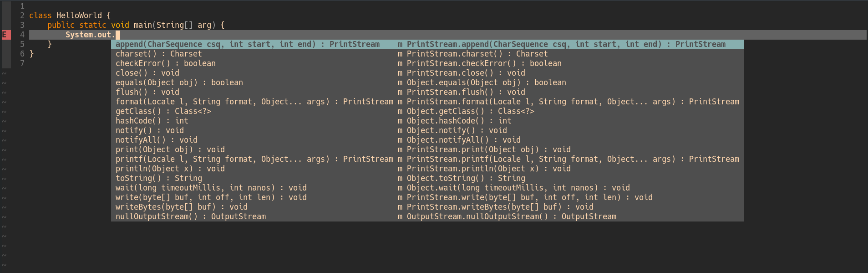This screenshot has width=868, height=273.
Task: Click line number 4 in the gutter
Action: click(x=22, y=34)
